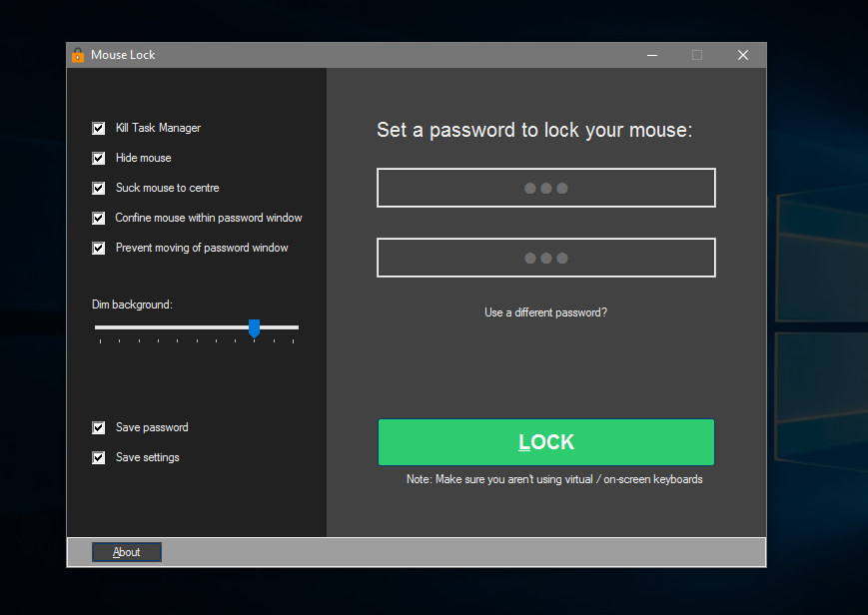Open the Use a different password link
The height and width of the screenshot is (615, 868).
pyautogui.click(x=545, y=312)
